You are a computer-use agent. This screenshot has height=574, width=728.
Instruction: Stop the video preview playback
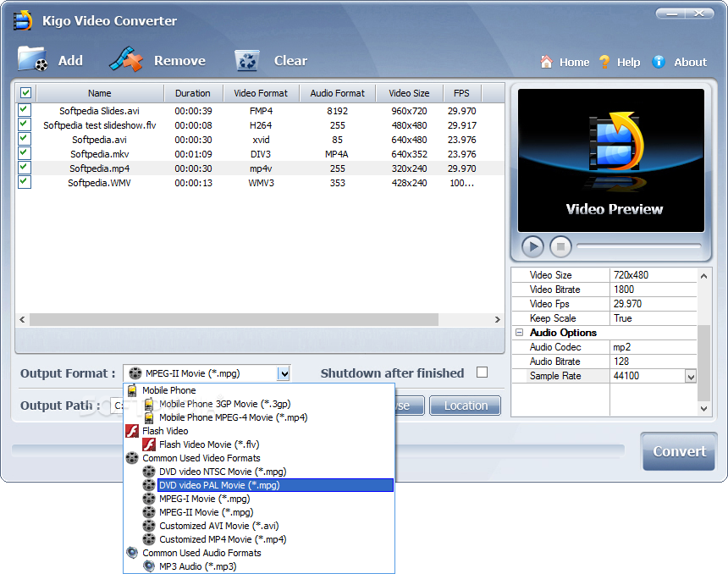pos(560,246)
